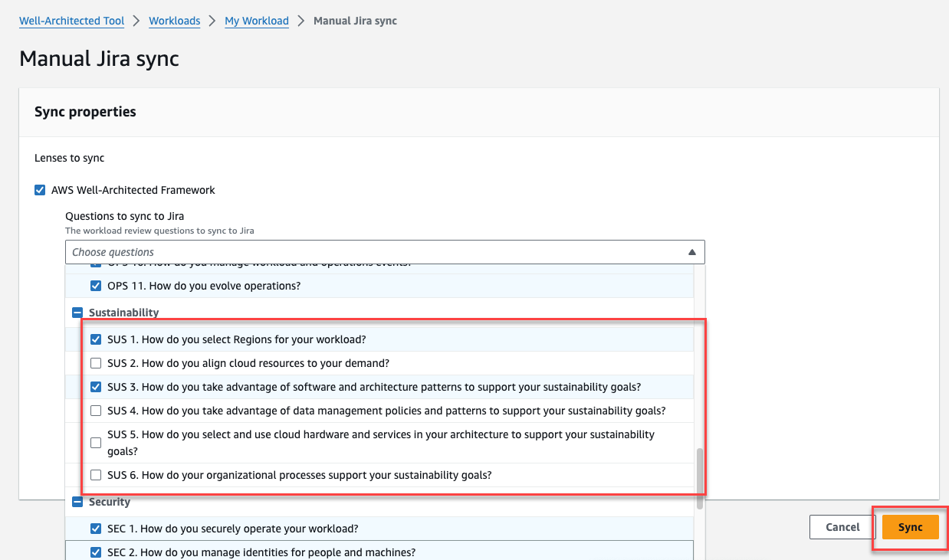The height and width of the screenshot is (560, 949).
Task: Check SUS 4 on data management policies
Action: click(x=95, y=410)
